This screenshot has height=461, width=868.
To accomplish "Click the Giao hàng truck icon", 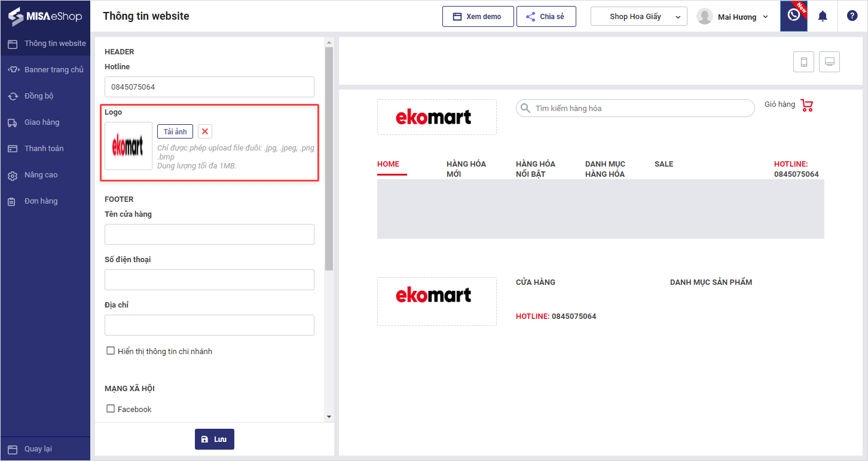I will pos(13,122).
